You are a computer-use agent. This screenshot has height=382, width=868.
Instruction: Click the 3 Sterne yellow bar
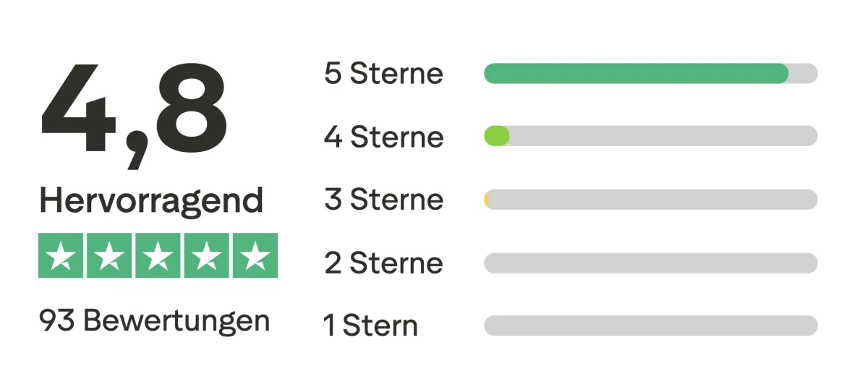click(487, 200)
